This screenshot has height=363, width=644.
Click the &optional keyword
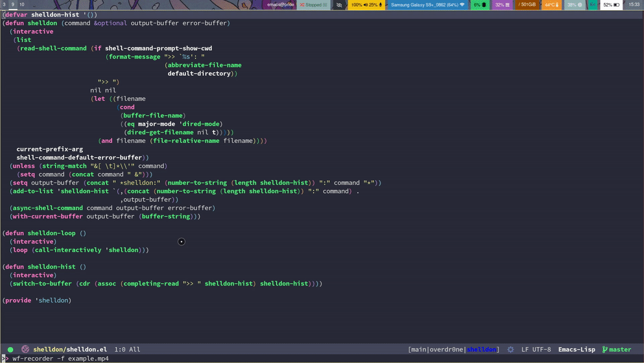(x=110, y=23)
